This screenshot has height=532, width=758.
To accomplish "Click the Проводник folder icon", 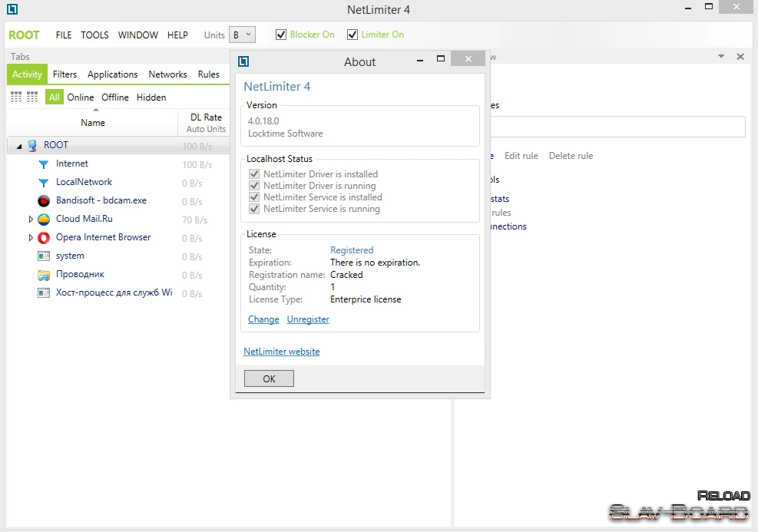I will pos(44,275).
